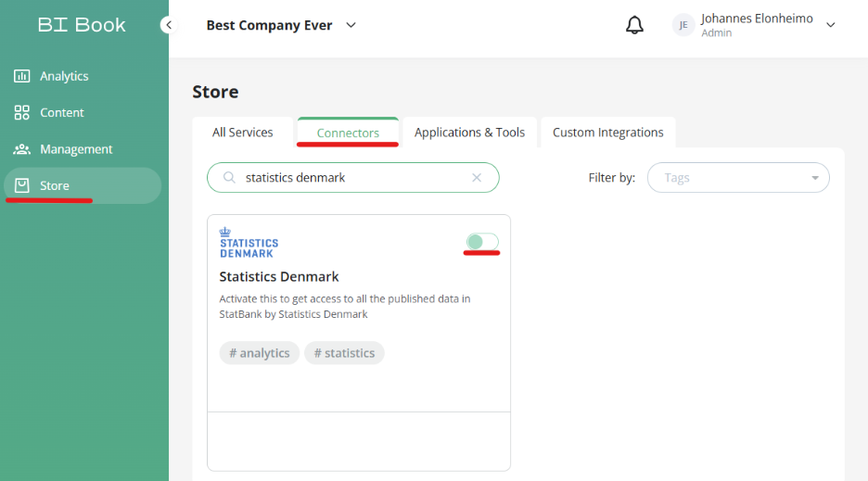Expand the Johannes Elonheimo user menu chevron

coord(830,25)
